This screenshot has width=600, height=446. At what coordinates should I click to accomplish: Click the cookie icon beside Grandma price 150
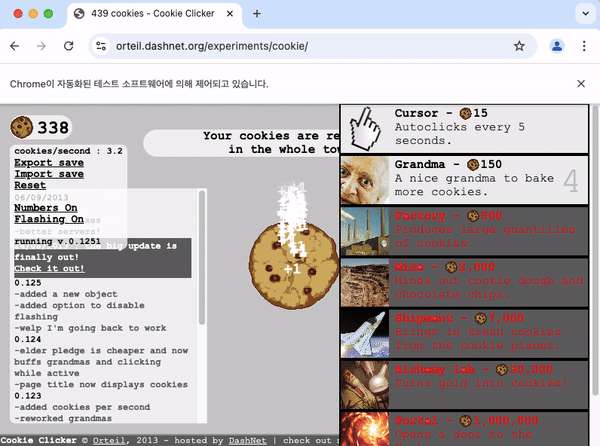473,164
